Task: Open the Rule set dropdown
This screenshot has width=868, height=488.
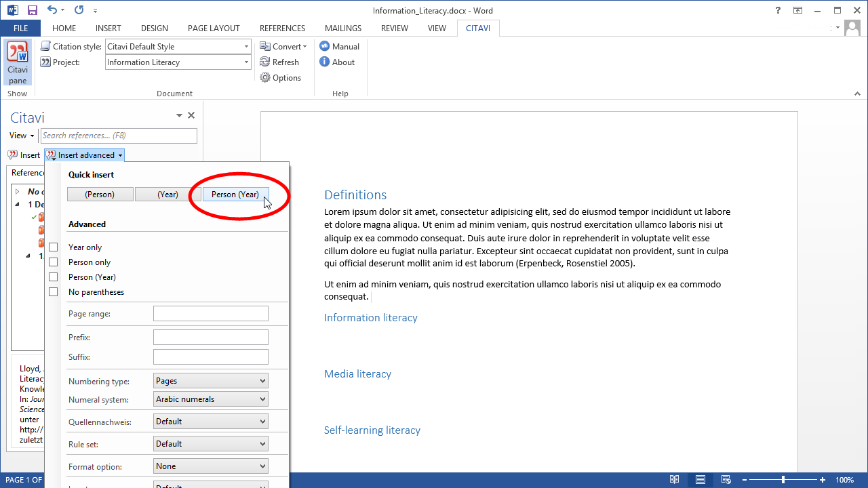Action: (211, 444)
